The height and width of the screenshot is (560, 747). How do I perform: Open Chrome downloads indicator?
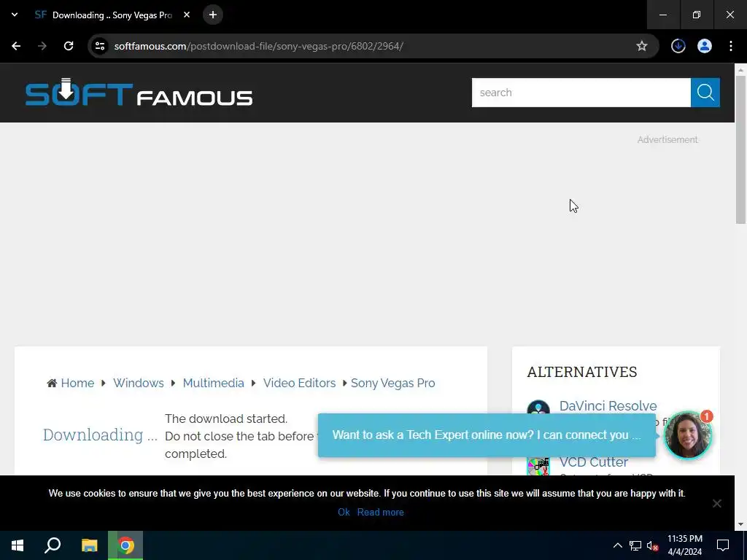(678, 46)
